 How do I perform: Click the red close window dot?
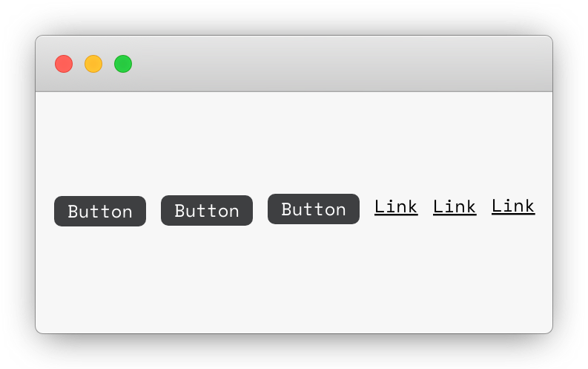pos(64,64)
